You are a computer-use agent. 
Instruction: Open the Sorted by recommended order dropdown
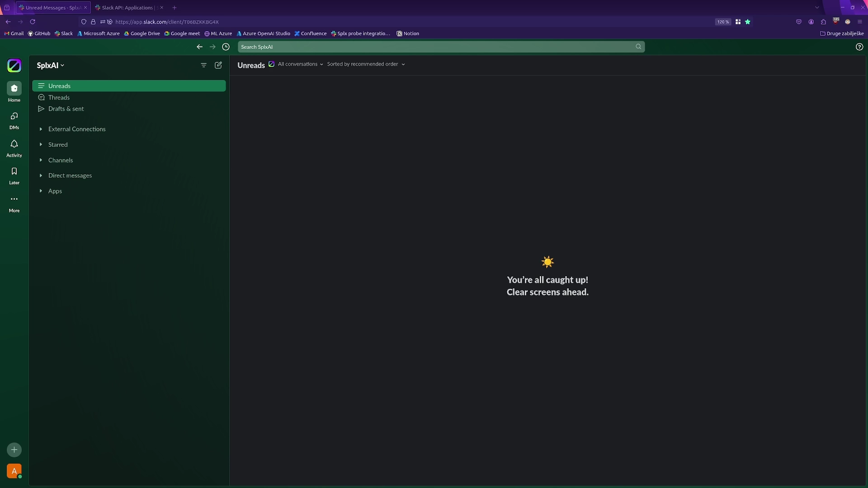[x=366, y=64]
